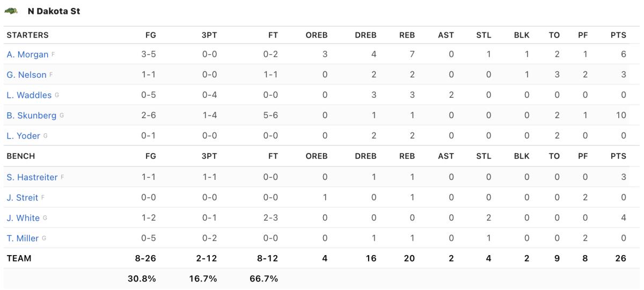
Task: View B. Skunberg's player profile
Action: 31,115
